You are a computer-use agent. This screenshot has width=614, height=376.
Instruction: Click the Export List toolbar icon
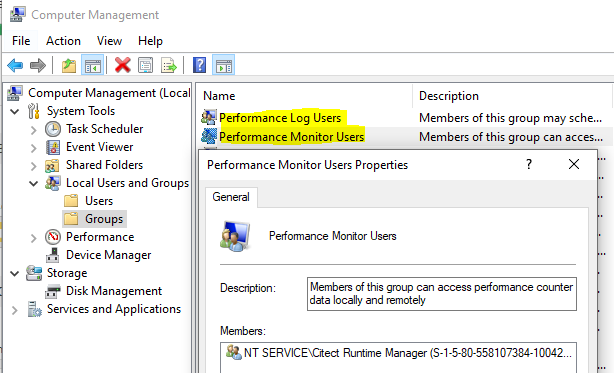click(x=169, y=65)
